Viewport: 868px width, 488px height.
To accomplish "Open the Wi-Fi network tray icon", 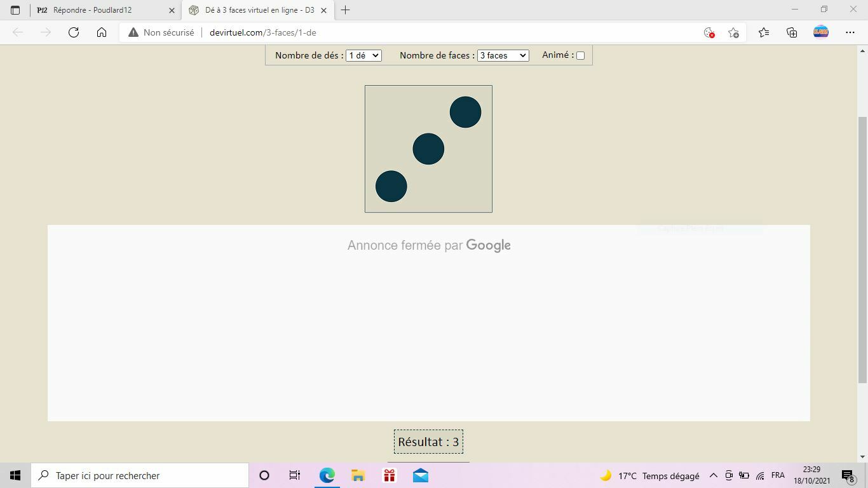I will 760,475.
